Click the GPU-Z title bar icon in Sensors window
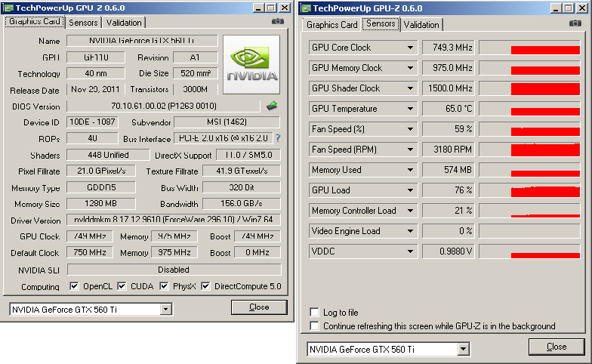 coord(307,8)
